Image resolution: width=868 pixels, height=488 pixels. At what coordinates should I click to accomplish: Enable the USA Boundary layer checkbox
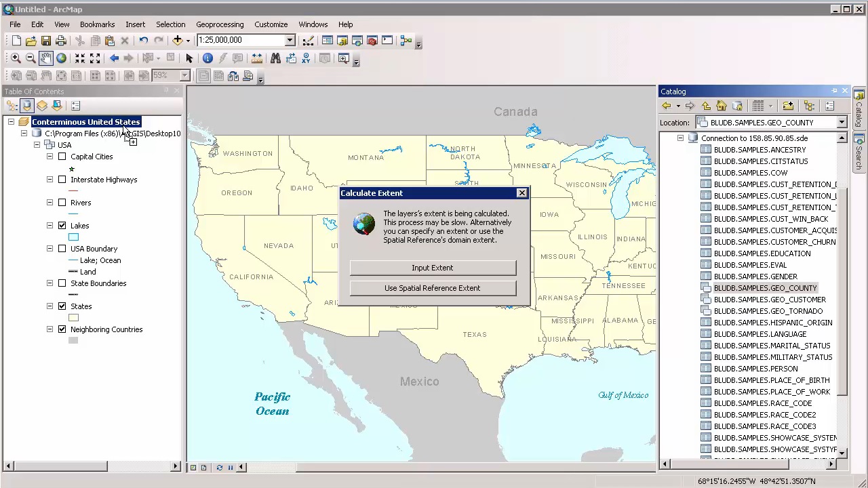point(62,249)
